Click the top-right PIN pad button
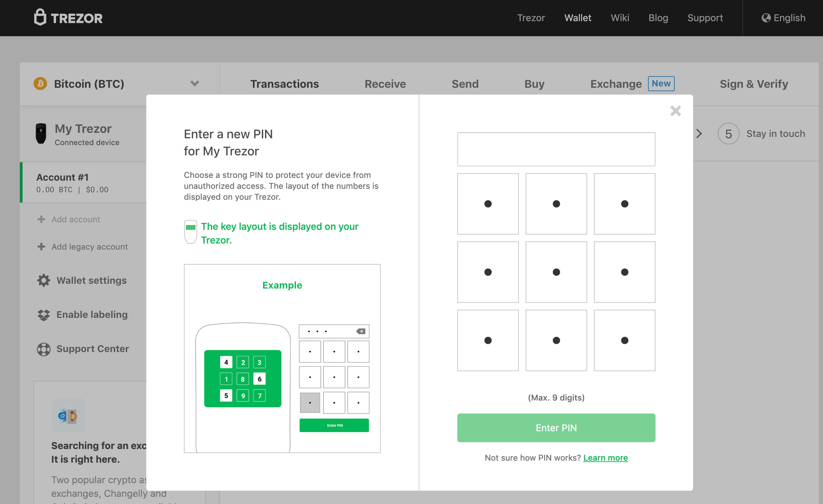 [x=624, y=204]
